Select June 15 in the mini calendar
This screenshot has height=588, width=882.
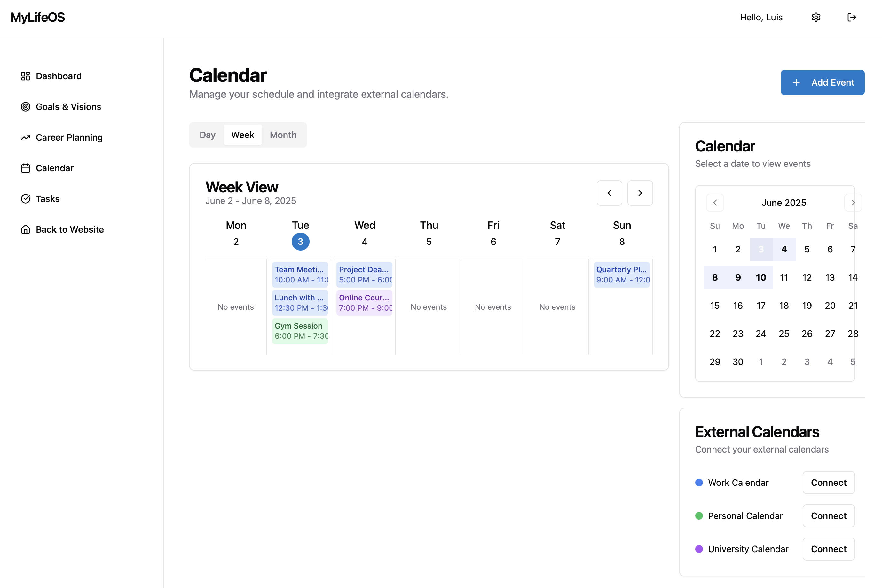point(715,305)
